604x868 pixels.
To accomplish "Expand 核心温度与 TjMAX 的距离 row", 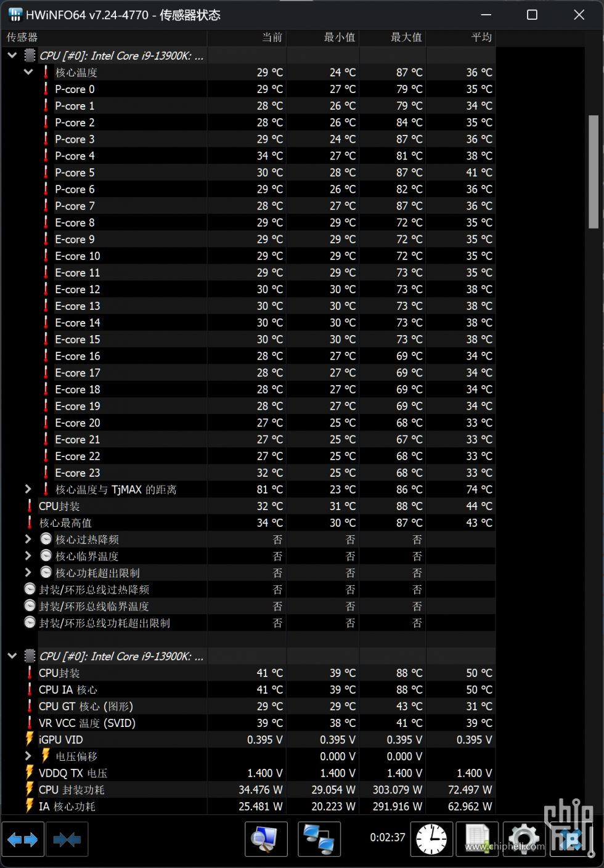I will click(x=28, y=489).
